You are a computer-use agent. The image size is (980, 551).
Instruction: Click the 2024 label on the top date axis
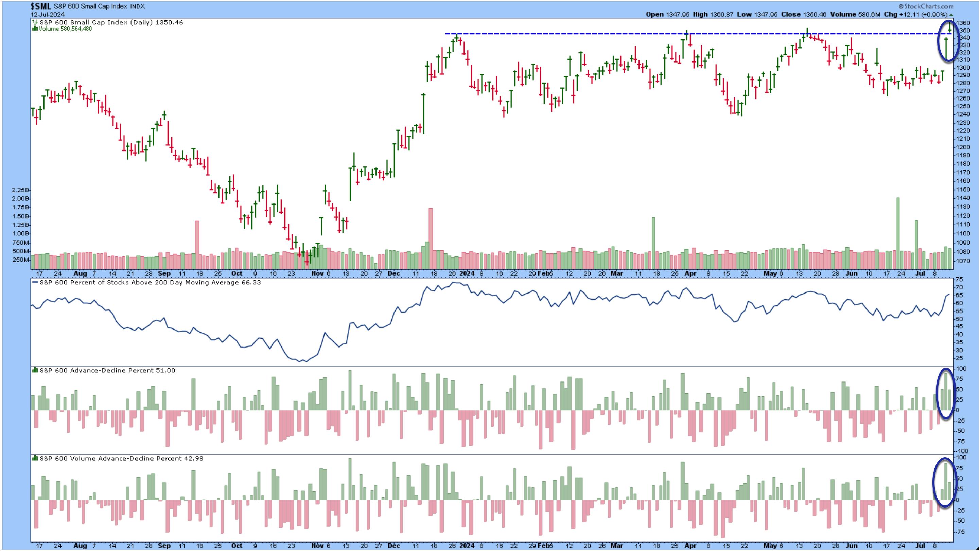point(467,274)
